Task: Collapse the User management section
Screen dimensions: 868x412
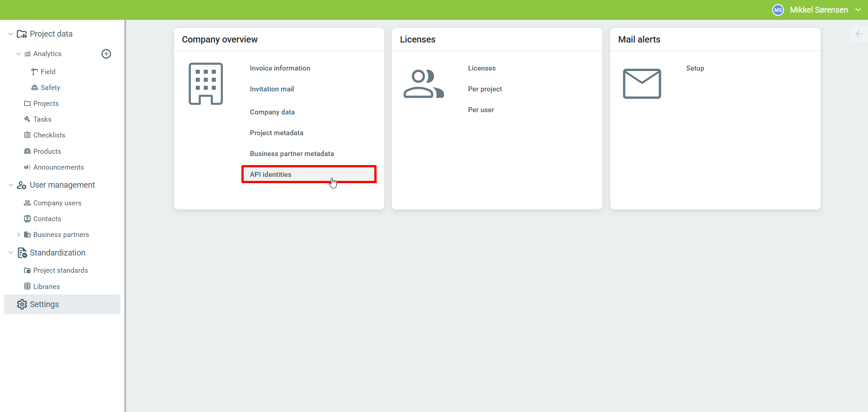Action: (x=11, y=185)
